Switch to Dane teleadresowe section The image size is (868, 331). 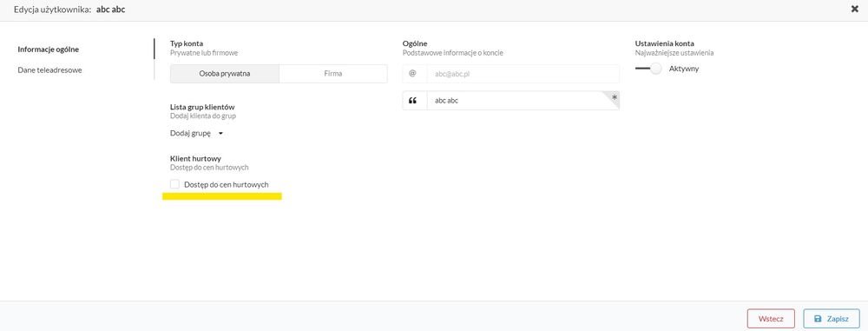[x=49, y=70]
